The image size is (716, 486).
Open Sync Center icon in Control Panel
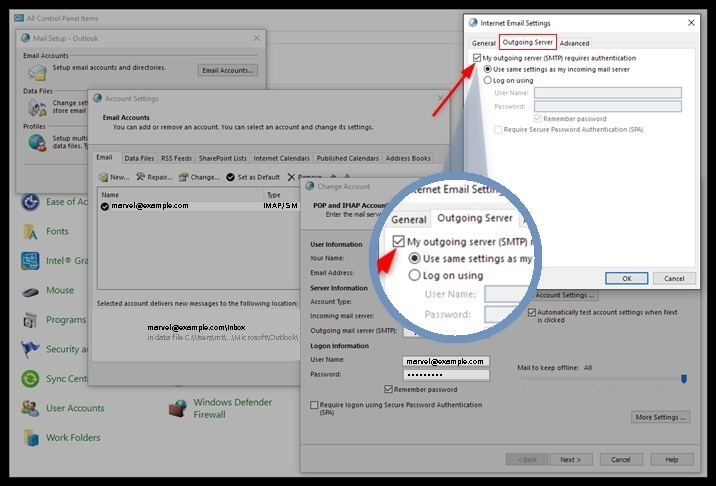pos(30,379)
